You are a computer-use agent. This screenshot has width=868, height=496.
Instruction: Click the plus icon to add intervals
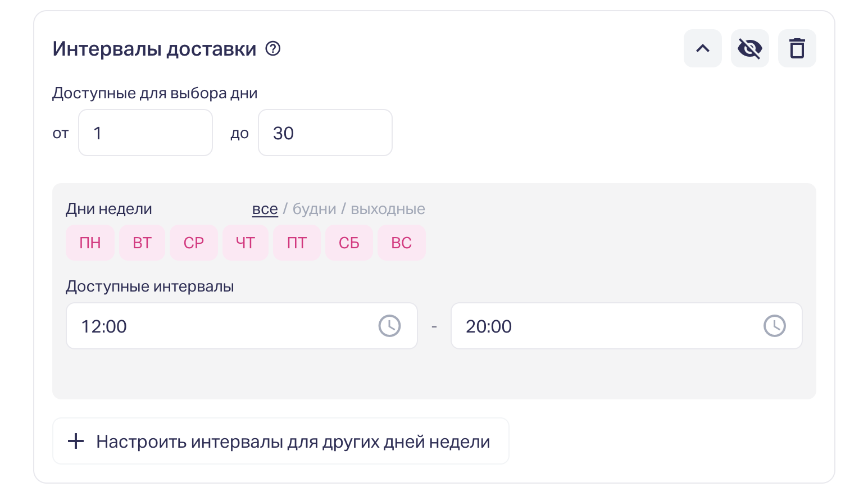tap(76, 441)
